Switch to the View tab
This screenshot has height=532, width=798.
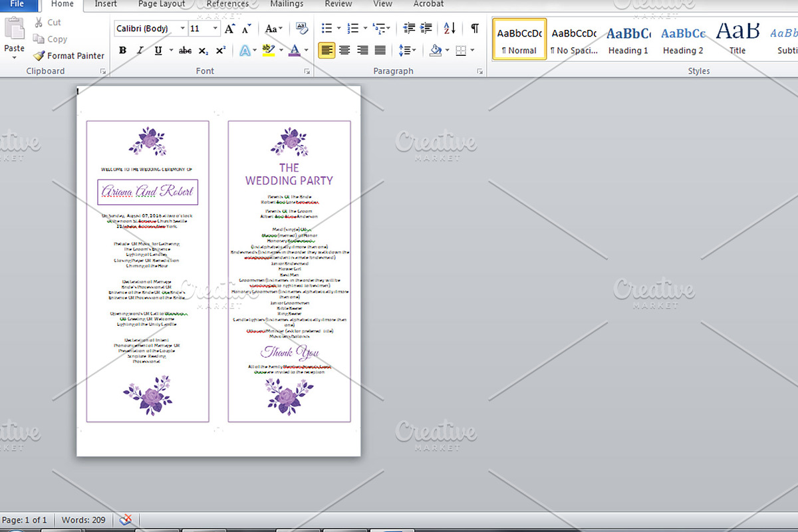click(x=382, y=4)
